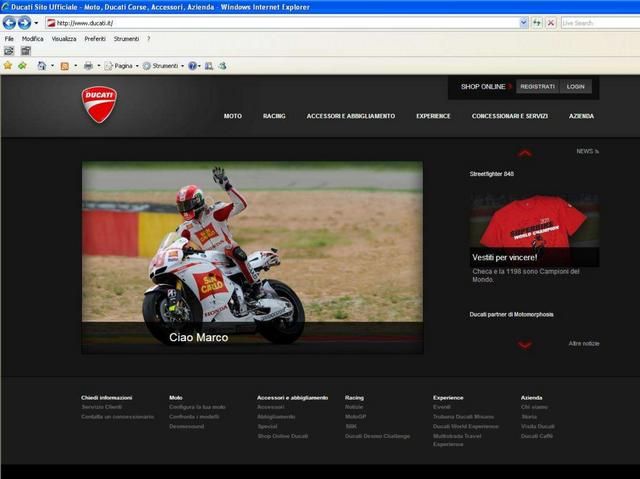Image resolution: width=640 pixels, height=479 pixels.
Task: Click the last toolbar icon right of Research
Action: click(222, 66)
